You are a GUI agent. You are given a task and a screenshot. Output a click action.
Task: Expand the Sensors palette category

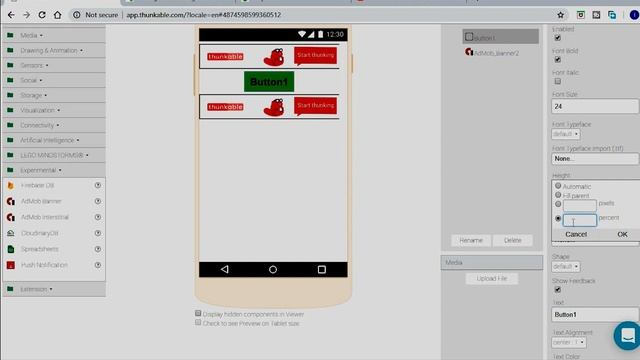(54, 65)
